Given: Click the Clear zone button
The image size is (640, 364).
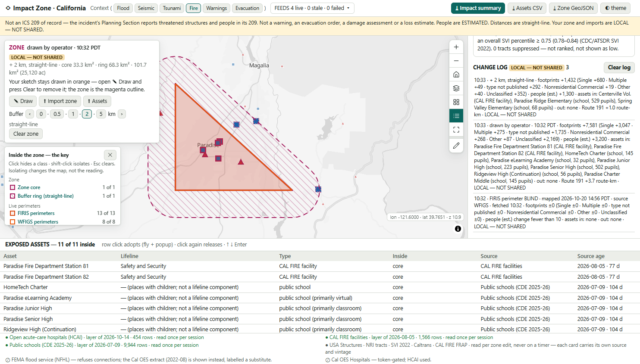Looking at the screenshot, I should 26,134.
